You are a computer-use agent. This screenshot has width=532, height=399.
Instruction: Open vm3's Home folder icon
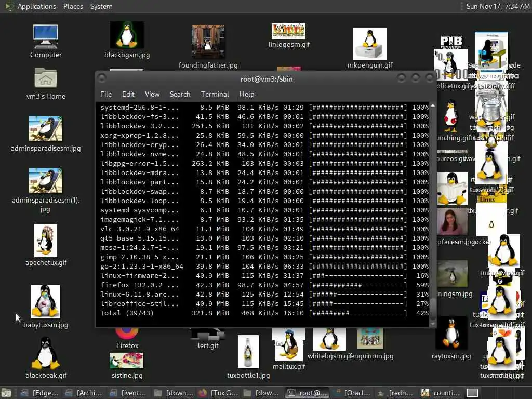(x=46, y=83)
